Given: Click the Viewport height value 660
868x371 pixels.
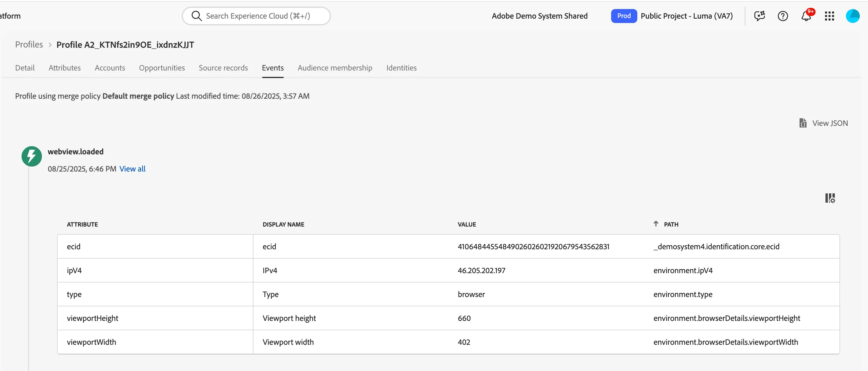Looking at the screenshot, I should 464,318.
